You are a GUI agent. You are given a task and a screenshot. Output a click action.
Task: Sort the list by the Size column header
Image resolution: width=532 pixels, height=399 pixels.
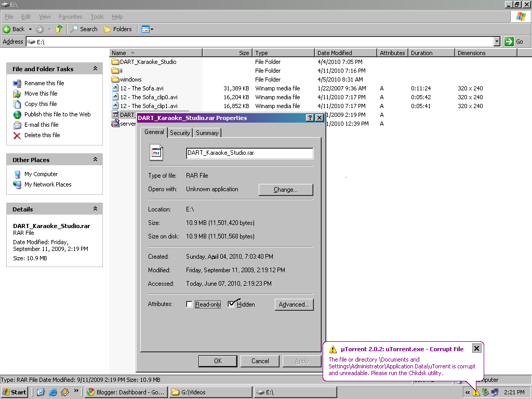point(228,53)
